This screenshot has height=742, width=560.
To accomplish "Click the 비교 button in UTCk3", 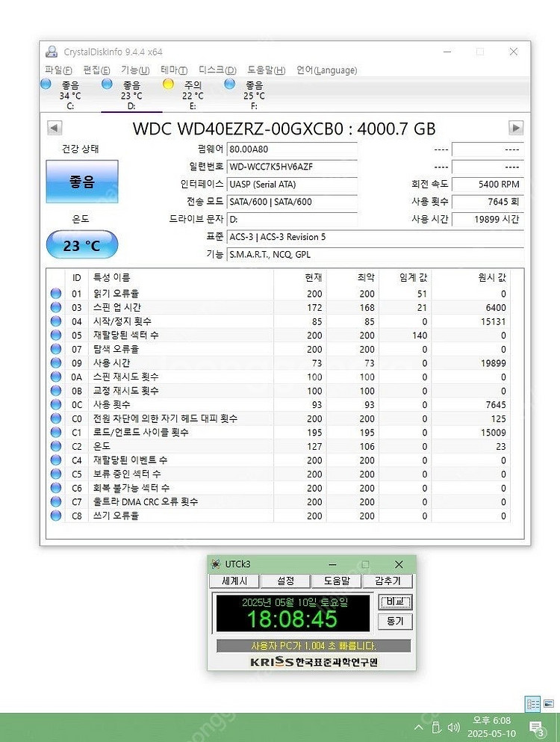I will point(395,602).
